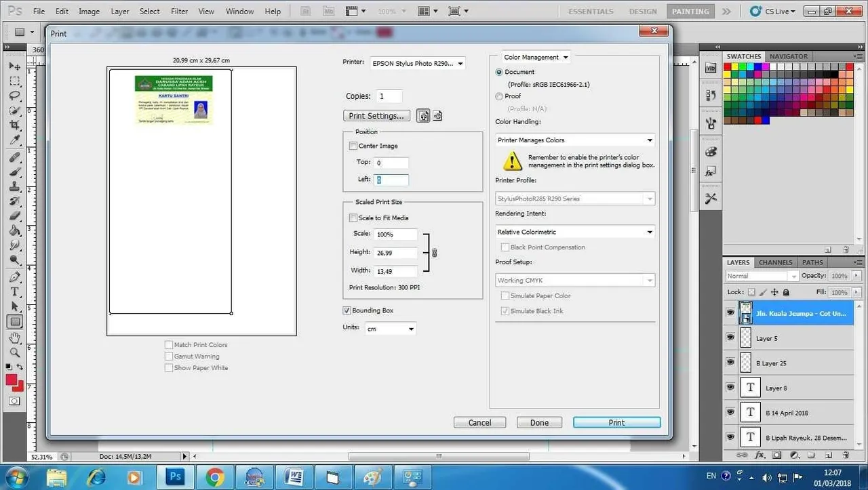
Task: Select the Paint Bucket tool
Action: click(14, 231)
